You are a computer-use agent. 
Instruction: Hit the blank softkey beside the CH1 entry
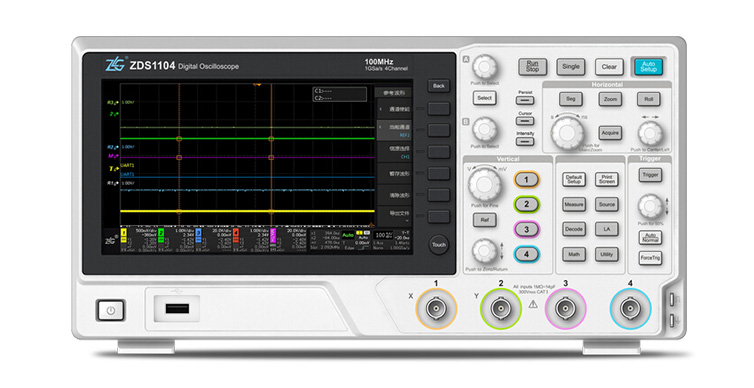tap(439, 152)
